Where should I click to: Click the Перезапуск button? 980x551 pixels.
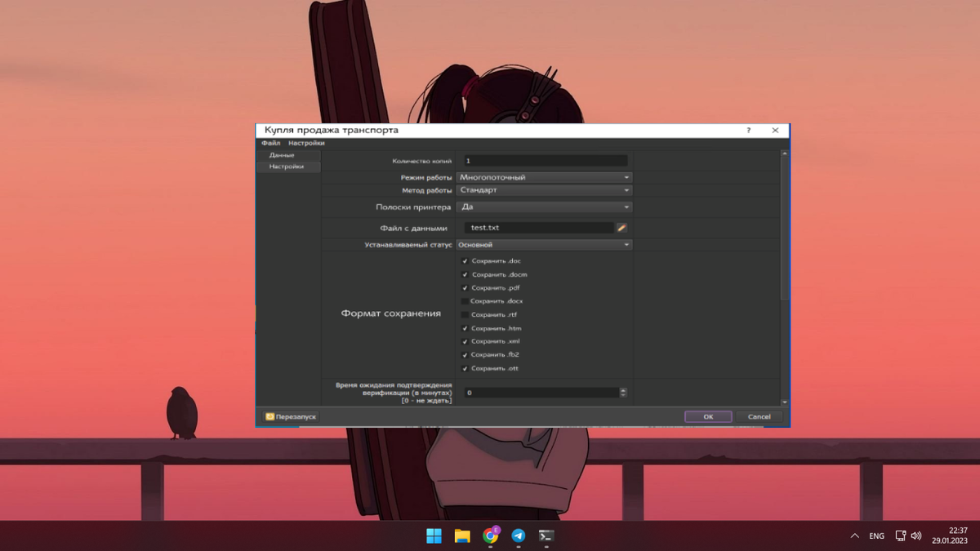tap(291, 416)
